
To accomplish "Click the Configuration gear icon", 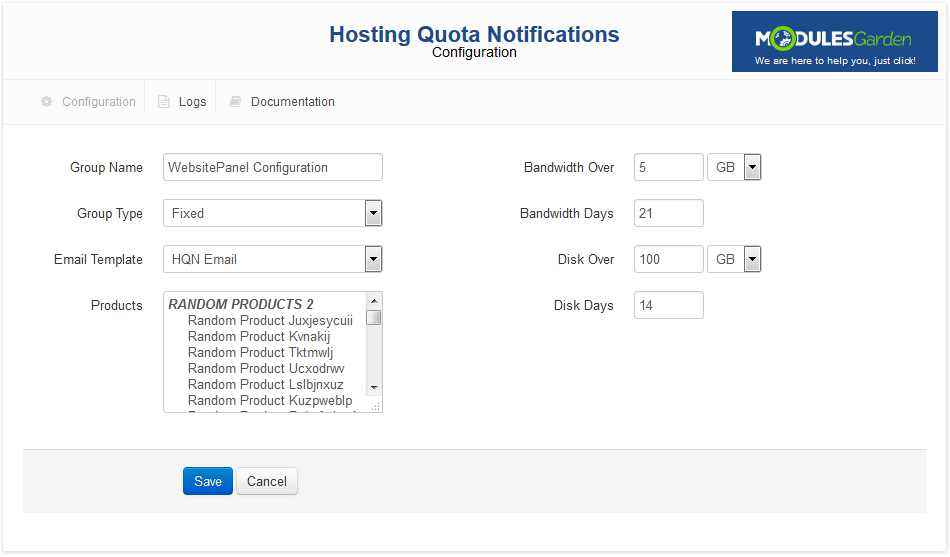I will tap(47, 102).
